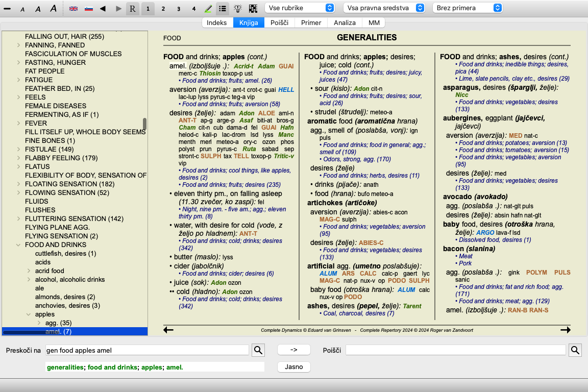Switch language with the UK flag icon

point(73,9)
